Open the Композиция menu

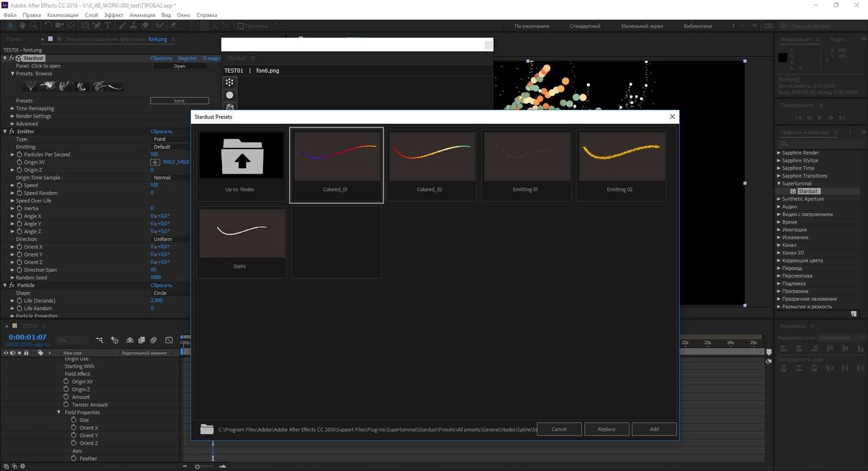(x=62, y=15)
